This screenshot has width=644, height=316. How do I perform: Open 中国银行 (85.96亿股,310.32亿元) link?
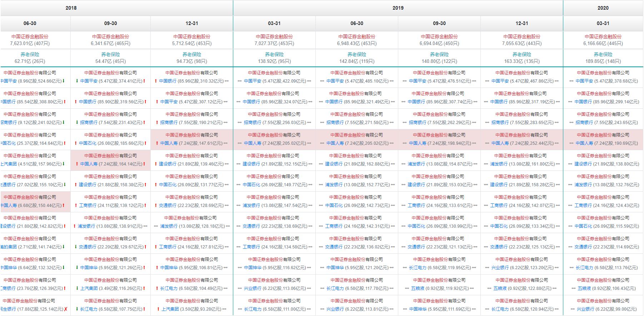[x=168, y=81]
